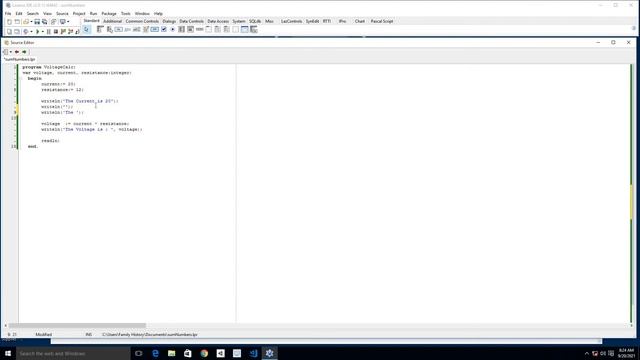Click the Run green arrow icon
The image size is (640, 360).
click(x=38, y=31)
